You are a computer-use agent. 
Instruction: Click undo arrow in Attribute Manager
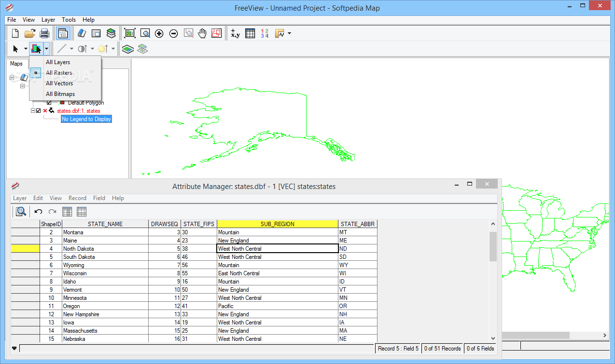tap(39, 211)
